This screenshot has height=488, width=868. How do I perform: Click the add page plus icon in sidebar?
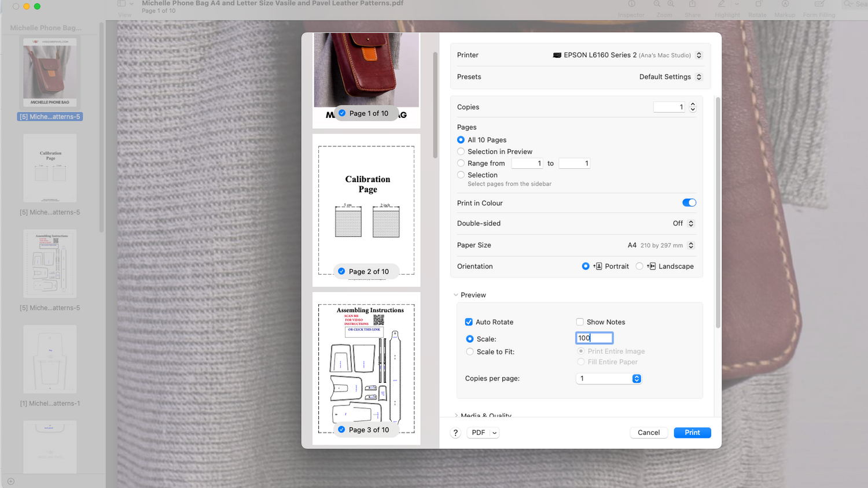coord(11,481)
